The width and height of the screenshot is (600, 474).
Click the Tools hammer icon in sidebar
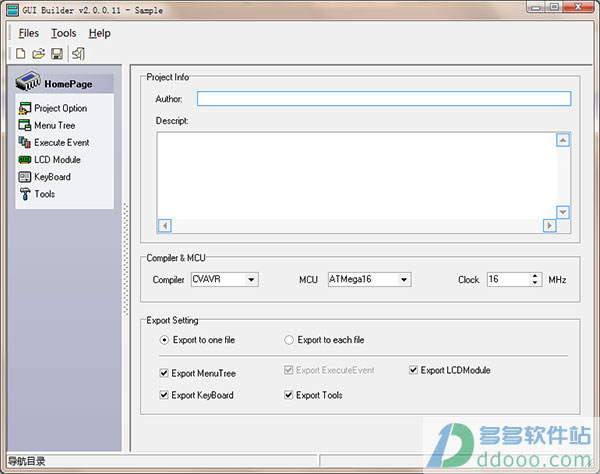point(25,194)
